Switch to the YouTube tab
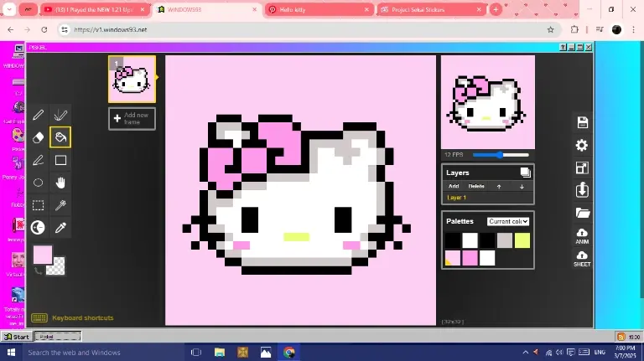 [95, 9]
